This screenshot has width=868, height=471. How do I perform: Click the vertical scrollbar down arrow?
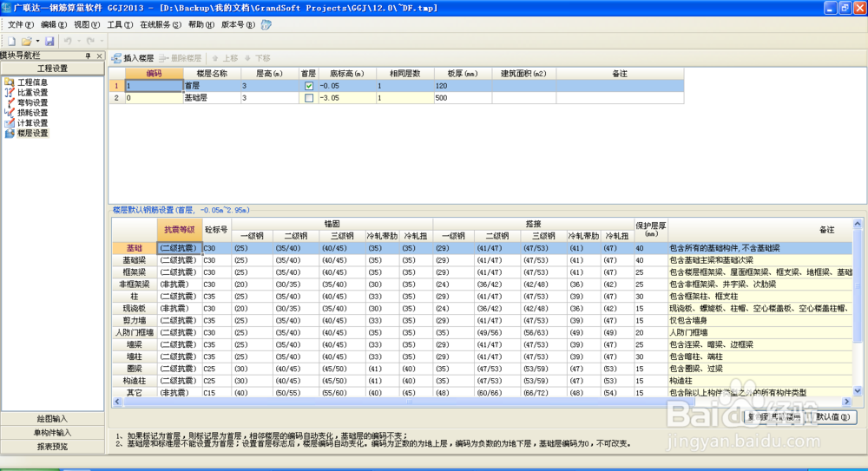pos(858,390)
